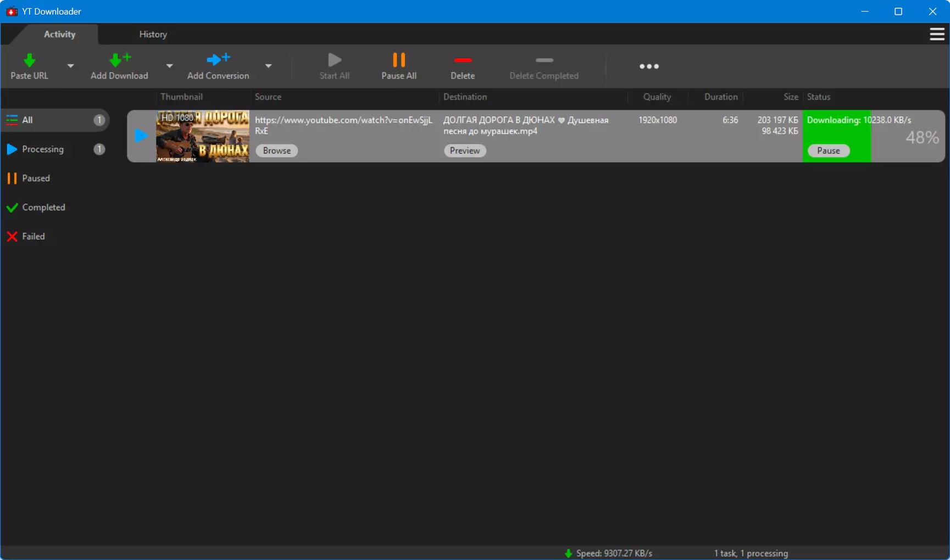The height and width of the screenshot is (560, 950).
Task: Click '1 task, 1 processing' status text
Action: coord(751,553)
